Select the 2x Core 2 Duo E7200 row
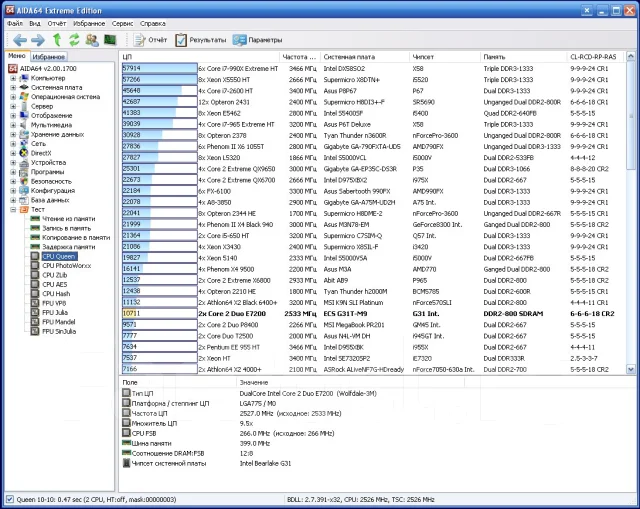Viewport: 640px width, 509px height. [373, 313]
